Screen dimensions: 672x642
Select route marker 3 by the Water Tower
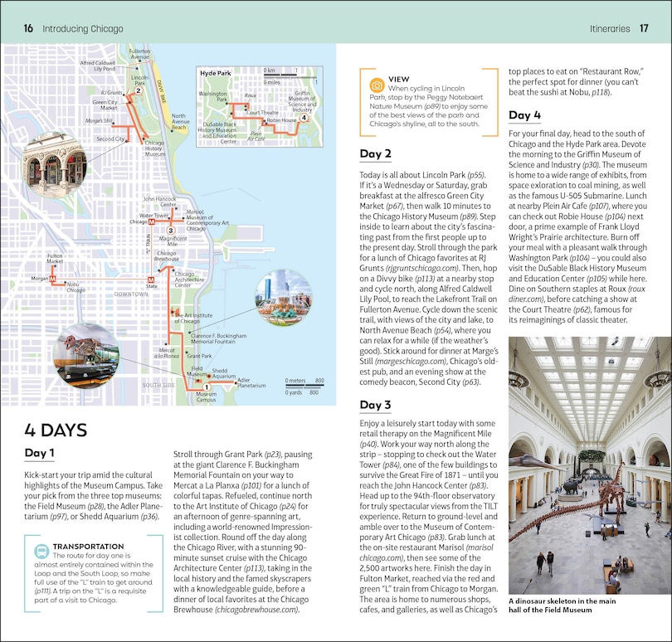pyautogui.click(x=170, y=231)
